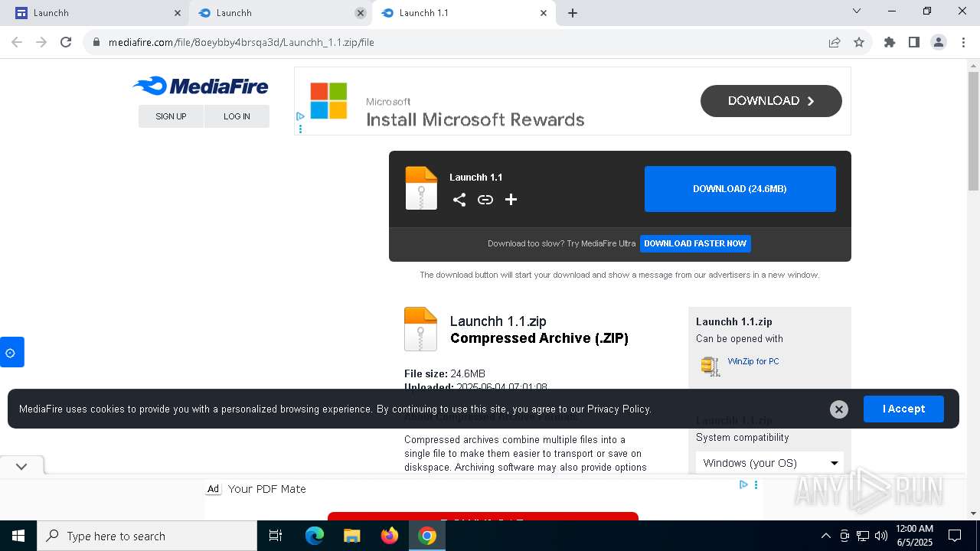Click Chrome icon on taskbar
This screenshot has width=980, height=551.
pos(427,536)
